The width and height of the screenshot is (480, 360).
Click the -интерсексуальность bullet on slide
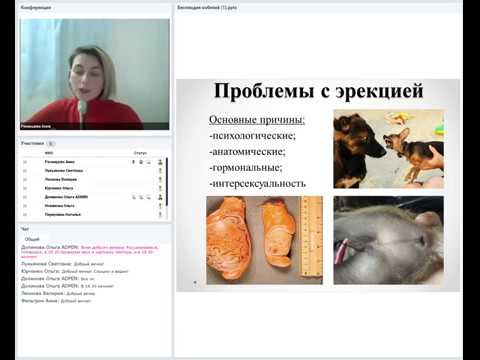pyautogui.click(x=257, y=183)
